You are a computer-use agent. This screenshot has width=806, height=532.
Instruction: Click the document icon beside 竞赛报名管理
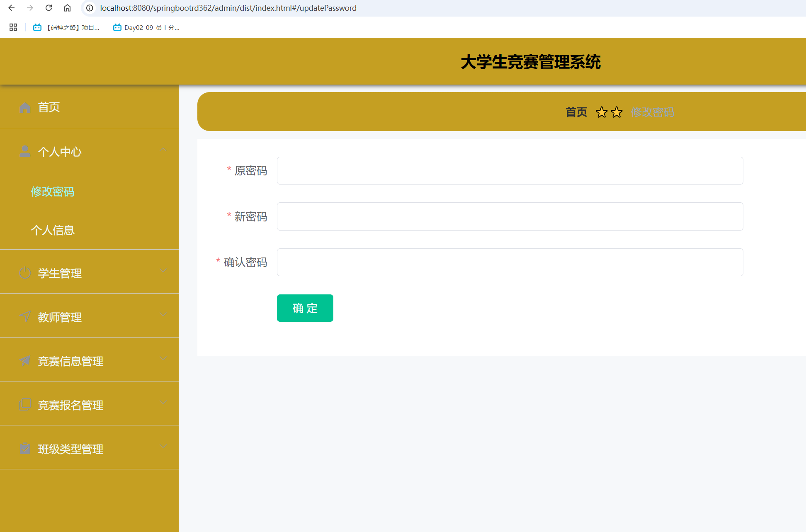pos(25,405)
